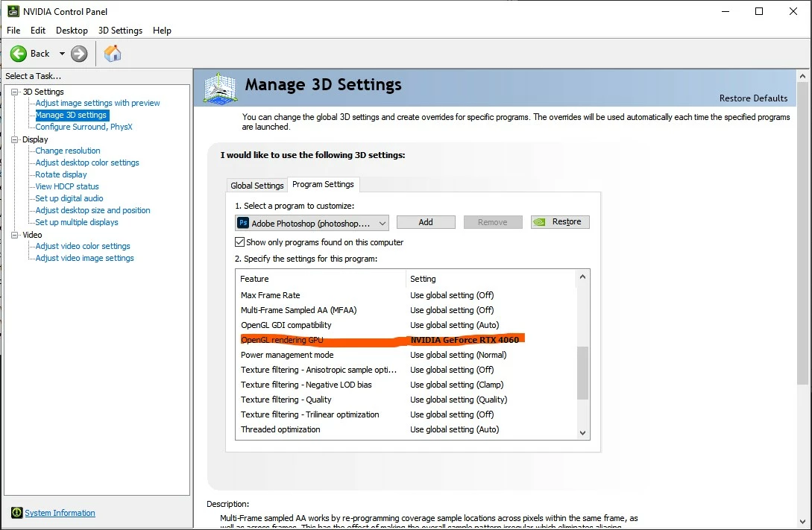Click NVIDIA GeForce RTX 4060 setting value
The image size is (812, 530).
tap(465, 340)
